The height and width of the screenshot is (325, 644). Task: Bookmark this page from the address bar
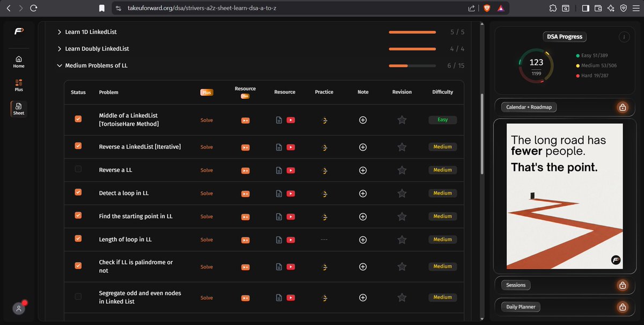102,8
